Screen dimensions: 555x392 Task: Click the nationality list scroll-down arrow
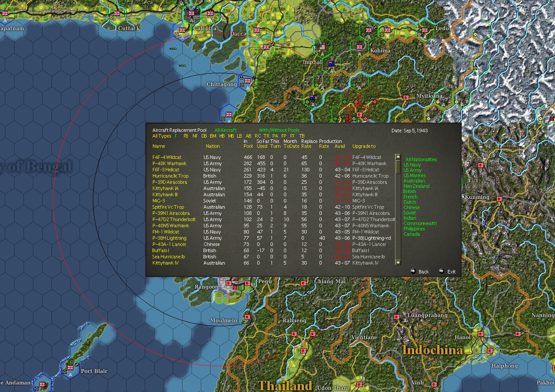398,262
